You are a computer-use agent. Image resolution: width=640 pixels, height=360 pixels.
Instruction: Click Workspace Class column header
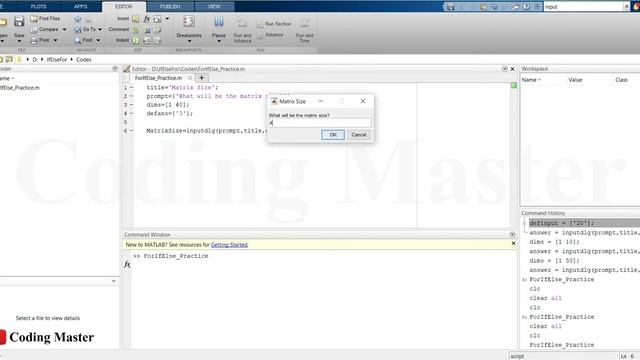(x=621, y=80)
